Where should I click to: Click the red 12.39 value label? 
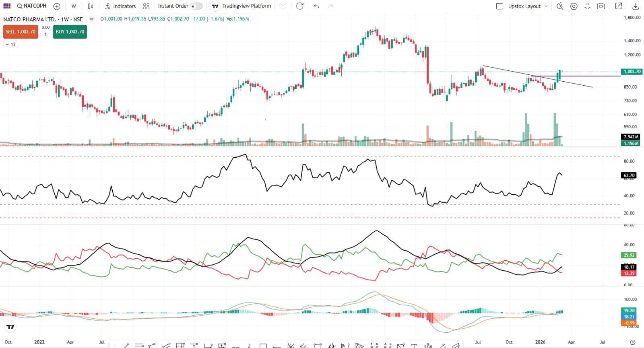pos(629,273)
